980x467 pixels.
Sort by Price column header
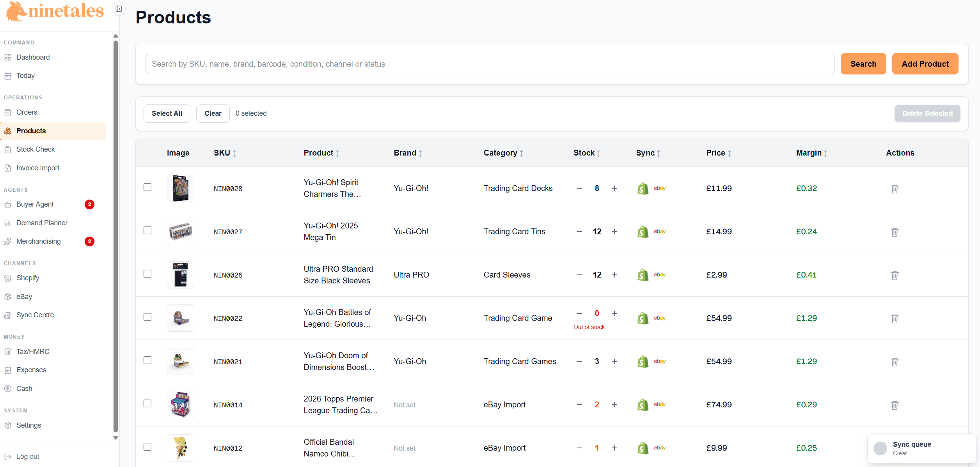pyautogui.click(x=719, y=153)
